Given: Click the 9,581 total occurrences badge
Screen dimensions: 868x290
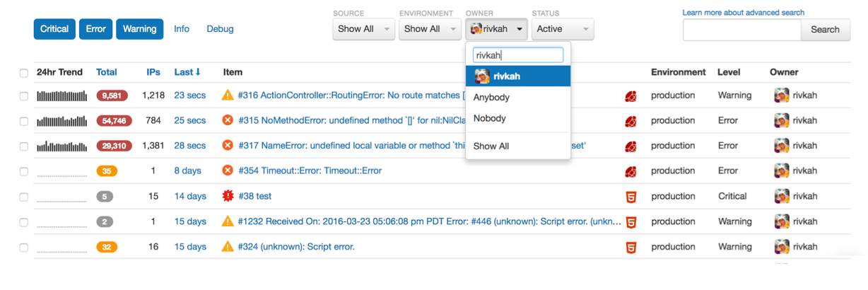Looking at the screenshot, I should [112, 95].
